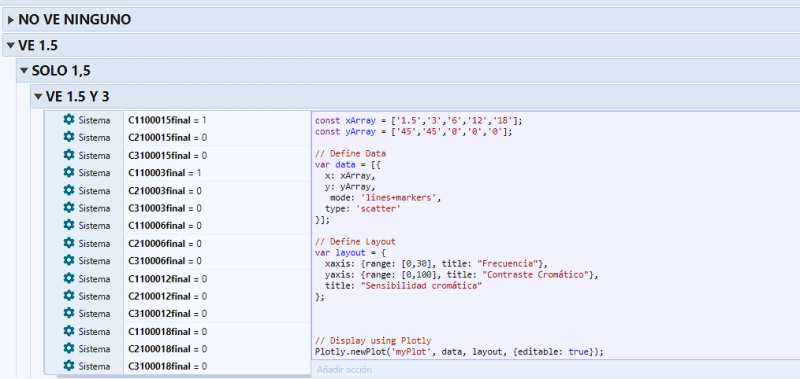Click inside the Plotly JavaScript code block
The width and height of the screenshot is (800, 379).
555,236
